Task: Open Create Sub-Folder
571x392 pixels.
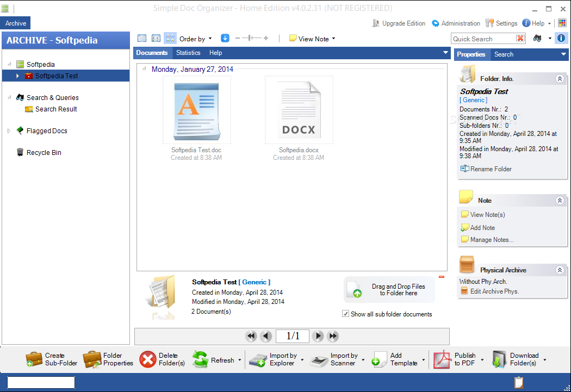Action: pos(51,359)
